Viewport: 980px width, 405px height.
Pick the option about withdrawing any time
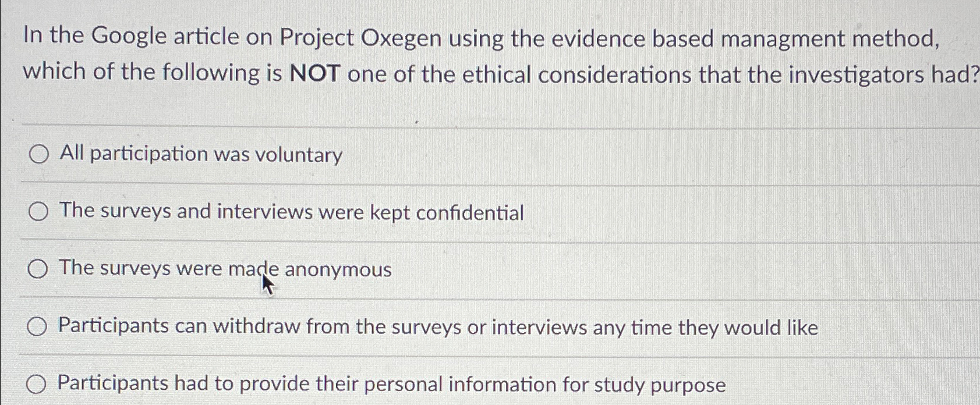tap(38, 326)
